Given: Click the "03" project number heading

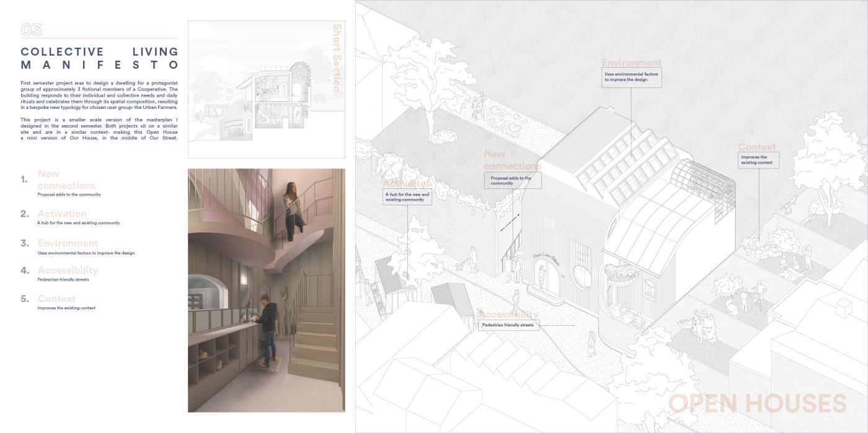Looking at the screenshot, I should click(31, 29).
